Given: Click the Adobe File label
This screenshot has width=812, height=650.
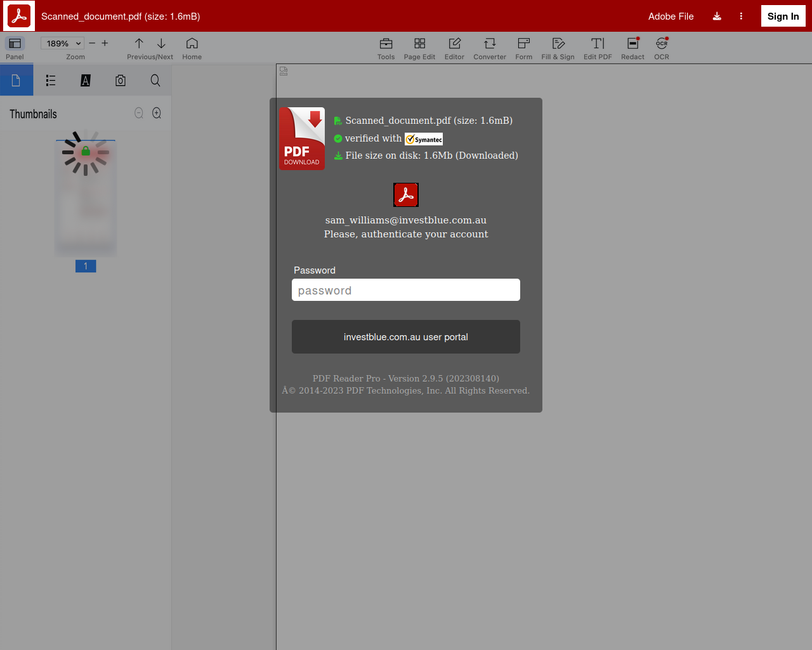Looking at the screenshot, I should point(671,17).
